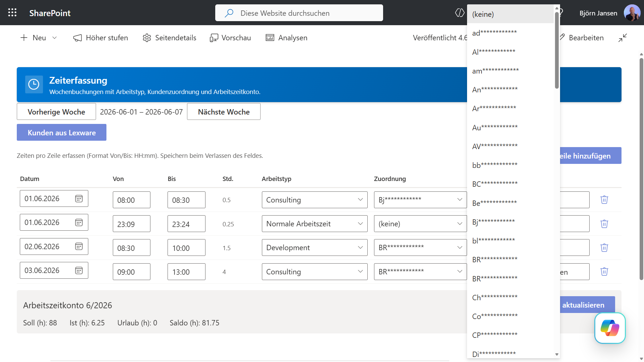
Task: Open Zuordnung dropdown in 09:00 row
Action: click(420, 272)
